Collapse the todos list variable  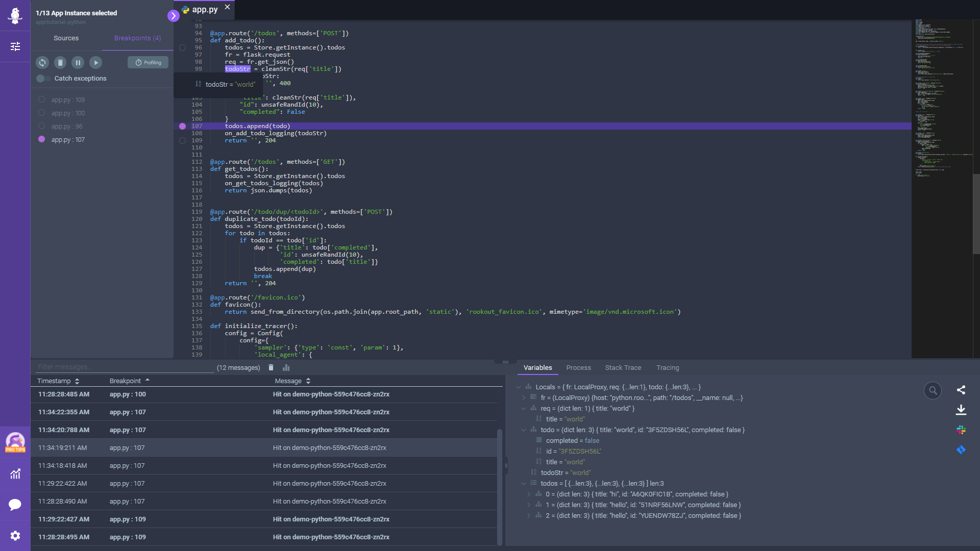coord(524,484)
